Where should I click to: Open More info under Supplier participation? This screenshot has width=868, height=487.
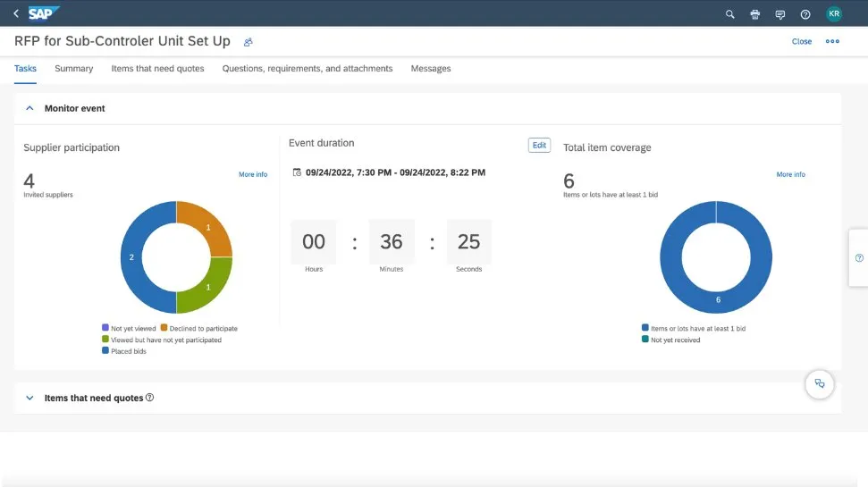[252, 174]
